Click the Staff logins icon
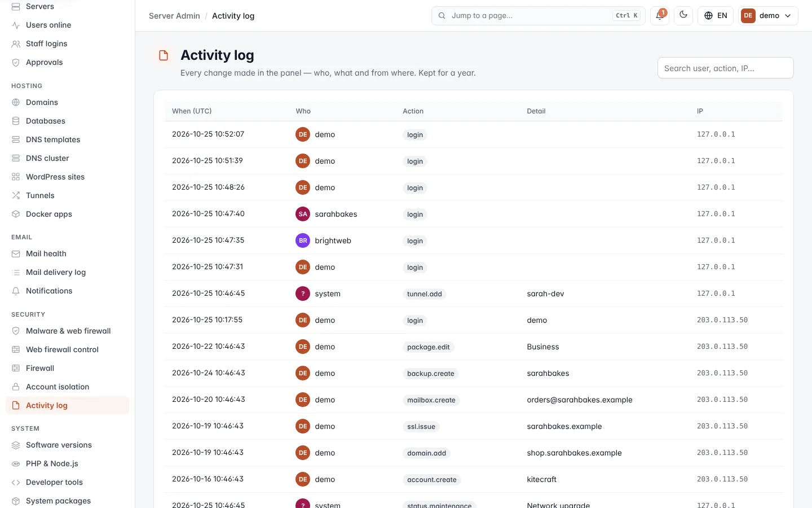This screenshot has width=812, height=508. [16, 44]
